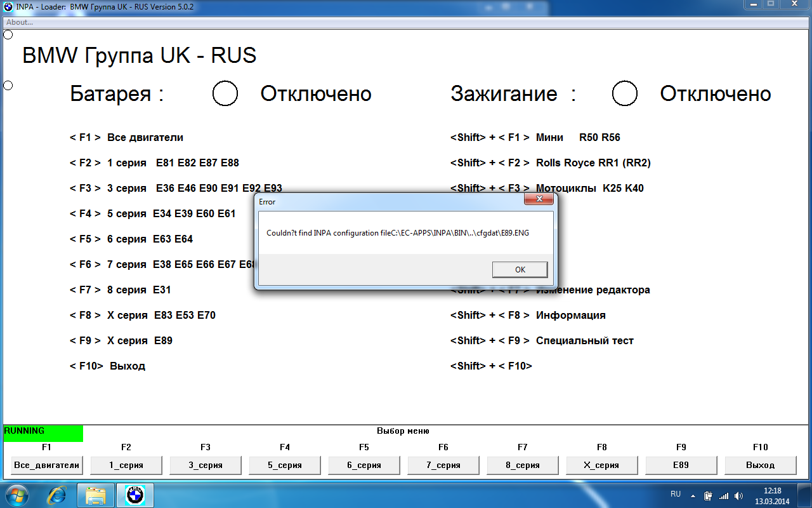Click the 'BMW Группа UK - RUS' heading
This screenshot has width=812, height=508.
tap(140, 55)
